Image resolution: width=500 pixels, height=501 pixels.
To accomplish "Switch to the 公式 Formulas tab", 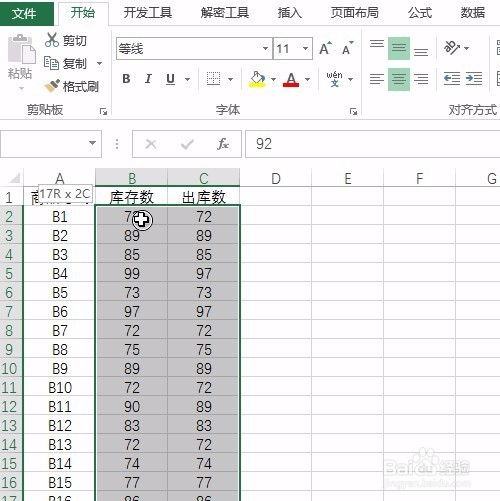I will [x=420, y=13].
